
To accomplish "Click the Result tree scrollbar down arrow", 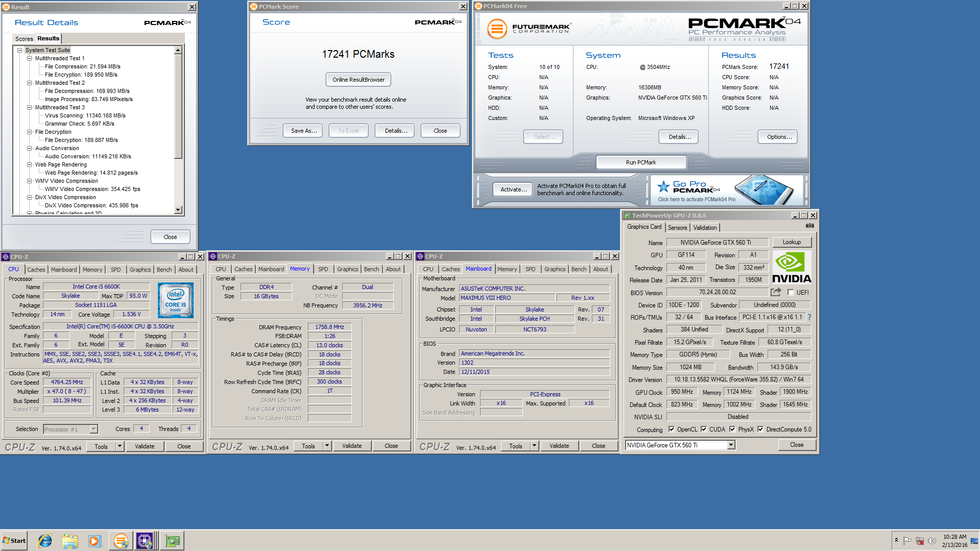I will click(x=178, y=210).
